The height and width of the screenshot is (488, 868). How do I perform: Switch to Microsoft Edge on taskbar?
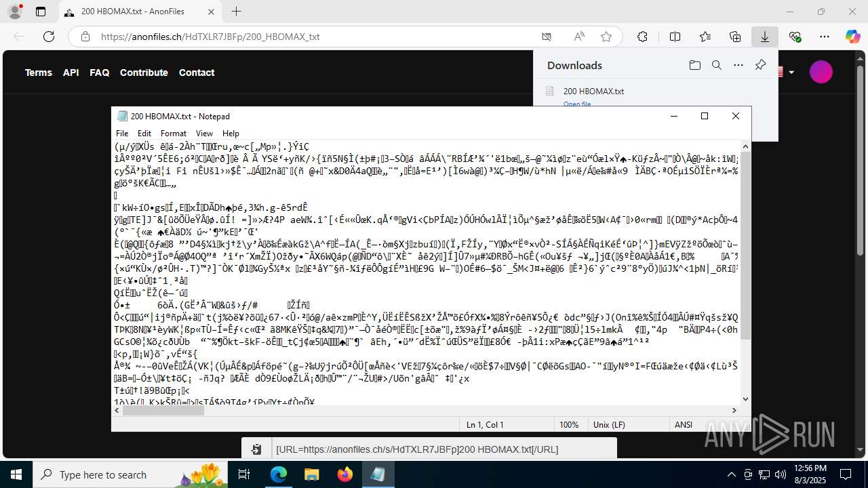[x=279, y=474]
